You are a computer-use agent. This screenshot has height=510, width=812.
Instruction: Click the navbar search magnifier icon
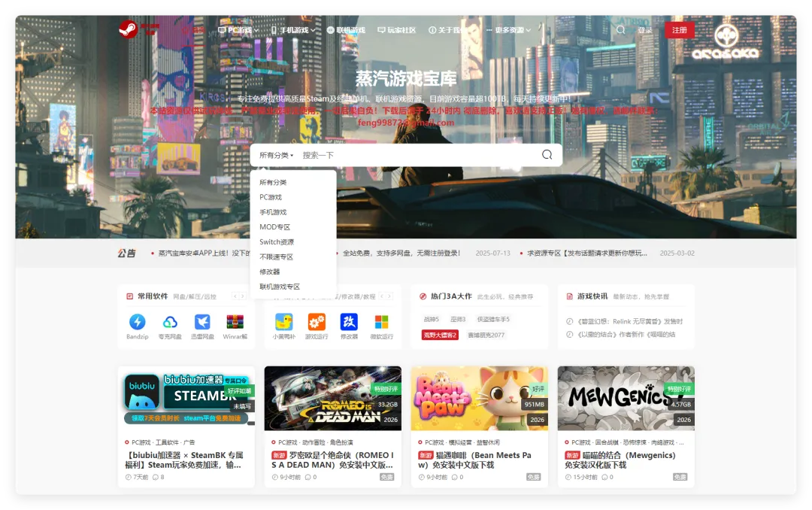click(620, 30)
